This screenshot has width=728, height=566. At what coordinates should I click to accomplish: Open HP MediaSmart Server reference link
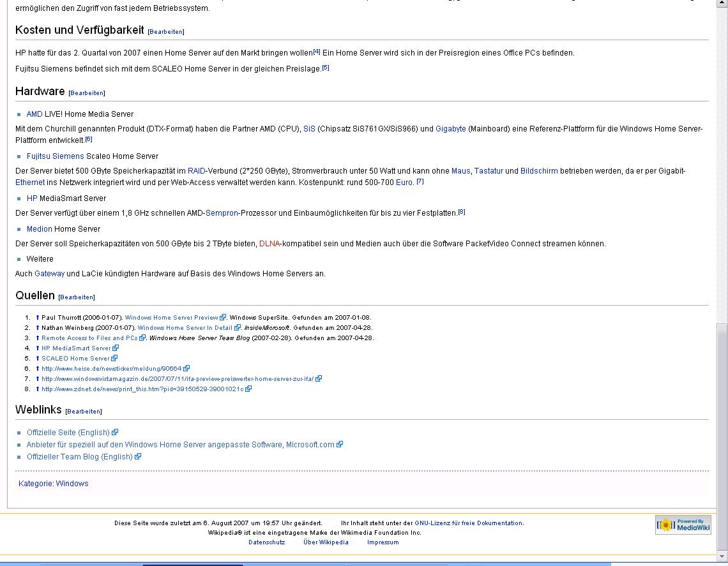pos(76,348)
